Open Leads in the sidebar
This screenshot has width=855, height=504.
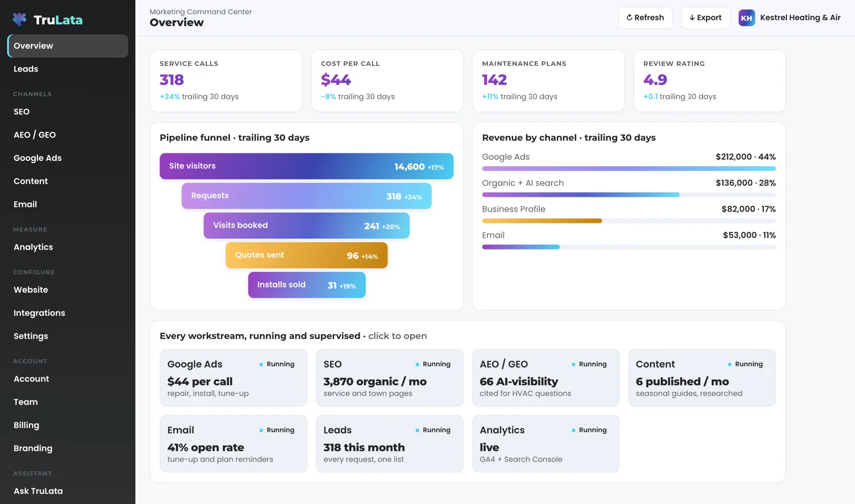(68, 69)
